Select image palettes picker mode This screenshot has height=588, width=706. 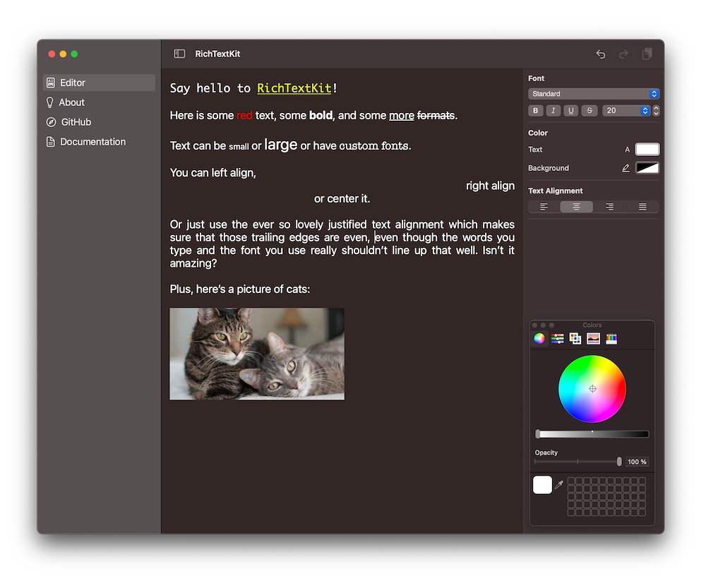[x=594, y=339]
